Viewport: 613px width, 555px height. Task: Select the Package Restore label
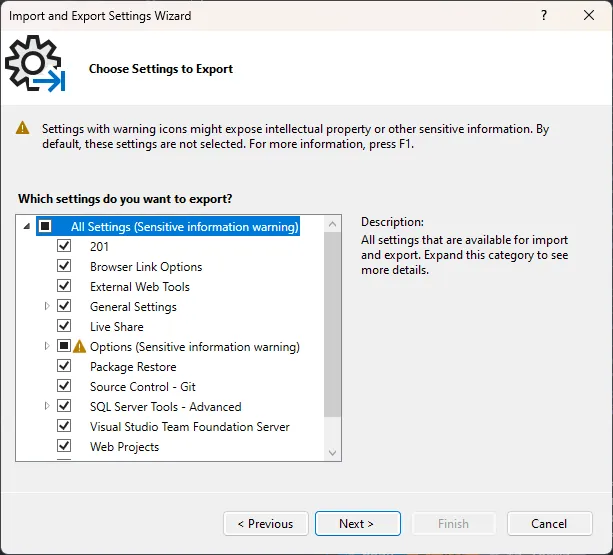pos(133,367)
